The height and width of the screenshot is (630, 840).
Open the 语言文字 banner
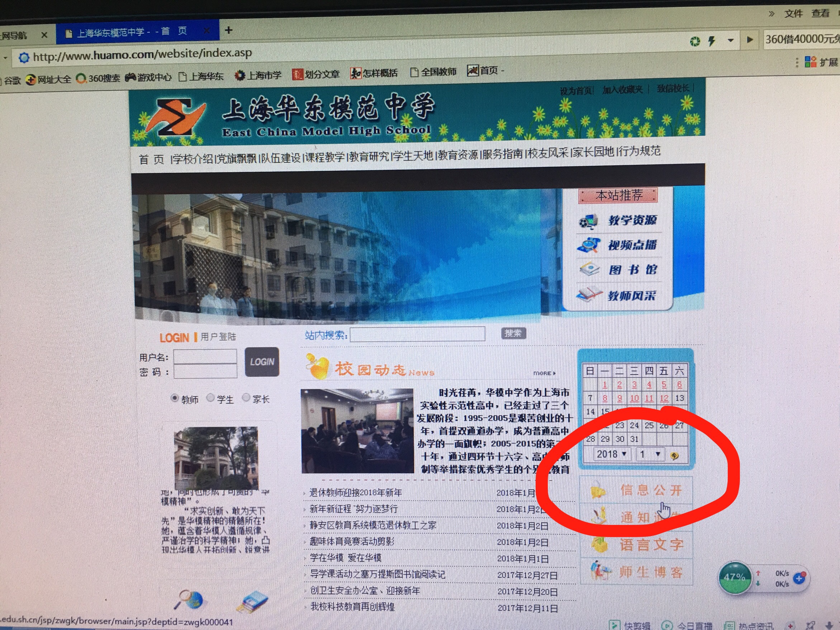(x=637, y=545)
